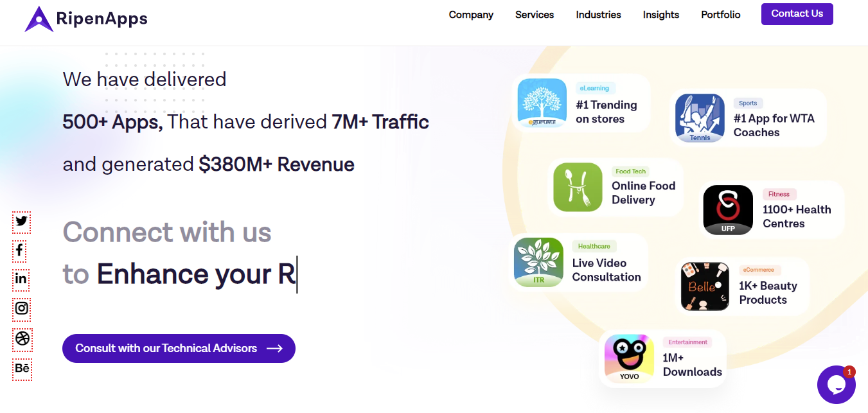Open the Instagram social icon
Image resolution: width=868 pixels, height=413 pixels.
[x=22, y=308]
